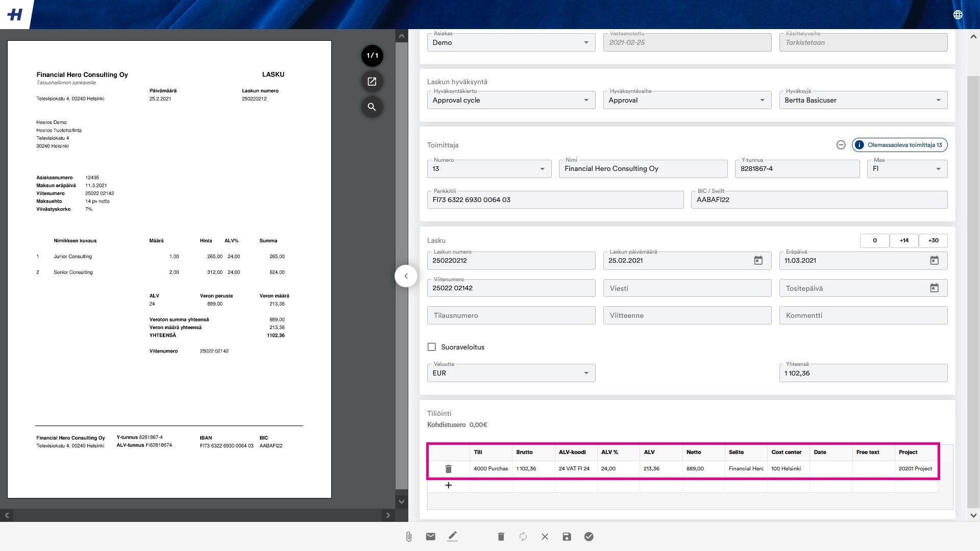Click the info icon on existing supplier badge
This screenshot has height=551, width=980.
pos(860,145)
